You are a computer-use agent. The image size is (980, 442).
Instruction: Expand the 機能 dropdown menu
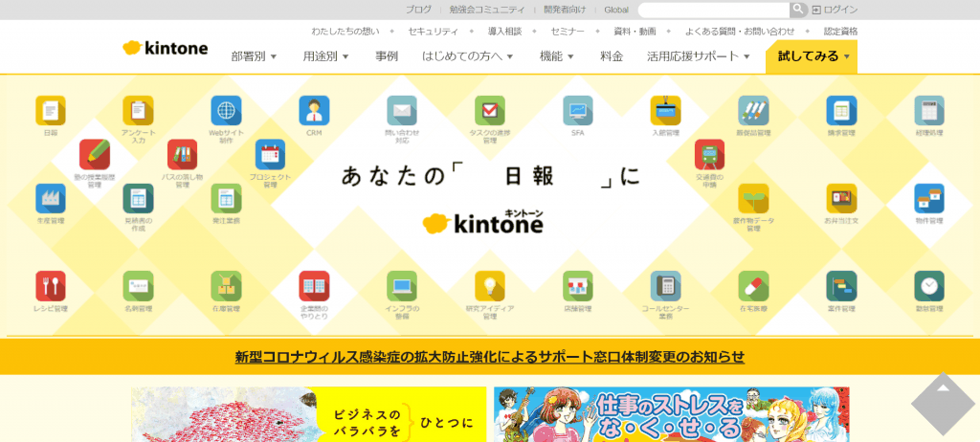coord(557,56)
